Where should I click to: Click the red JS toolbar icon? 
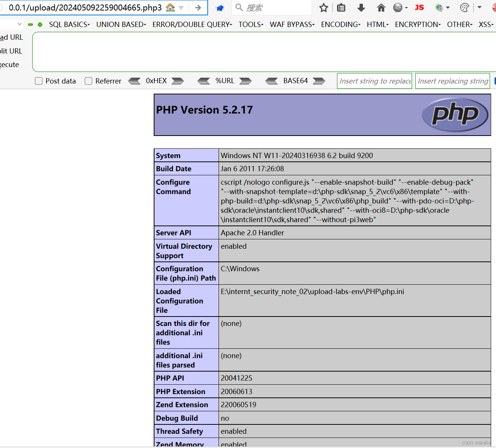419,7
